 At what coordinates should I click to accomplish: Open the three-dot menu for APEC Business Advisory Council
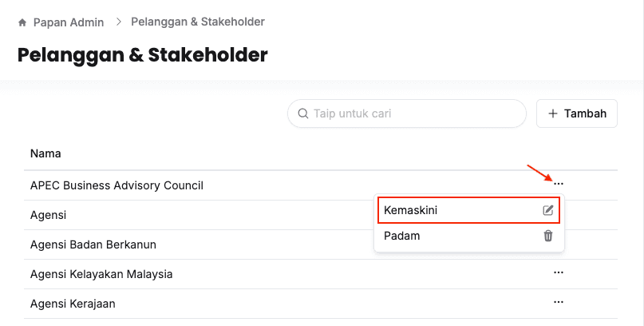click(x=559, y=184)
